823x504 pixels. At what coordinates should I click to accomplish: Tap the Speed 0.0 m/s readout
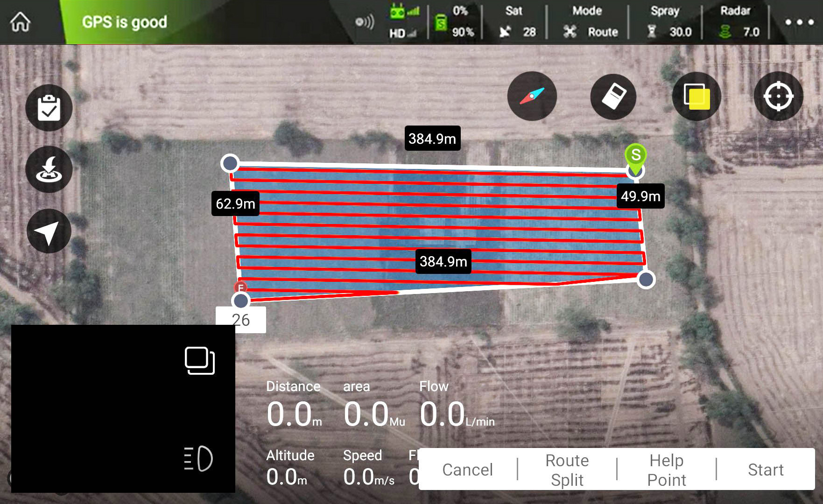(368, 468)
